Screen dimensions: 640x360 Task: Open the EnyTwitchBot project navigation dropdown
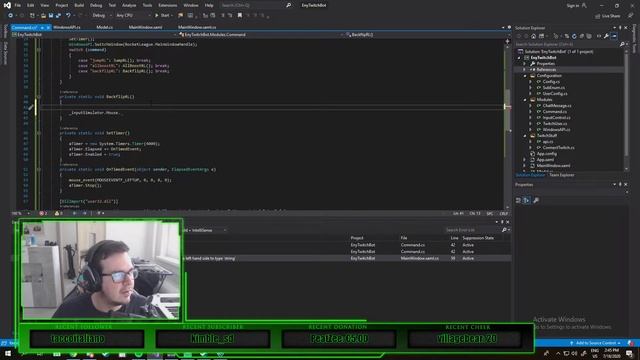(x=94, y=35)
